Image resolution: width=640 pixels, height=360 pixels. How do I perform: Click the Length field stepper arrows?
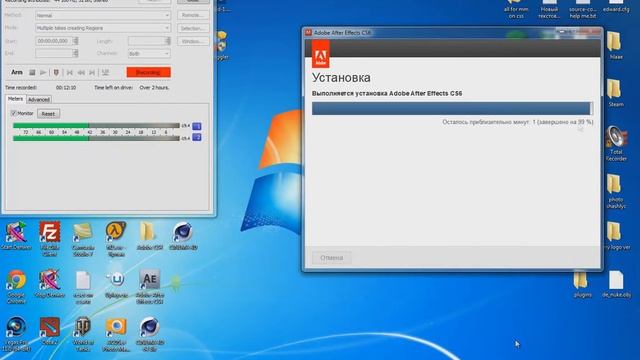click(168, 41)
